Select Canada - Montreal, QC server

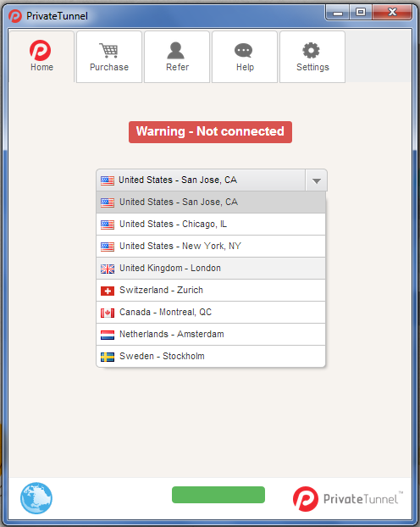click(x=211, y=313)
